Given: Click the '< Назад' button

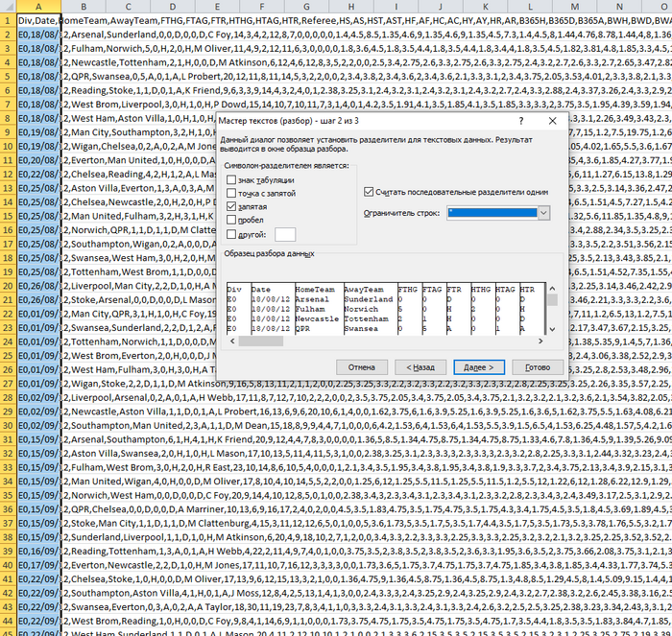Looking at the screenshot, I should click(420, 367).
